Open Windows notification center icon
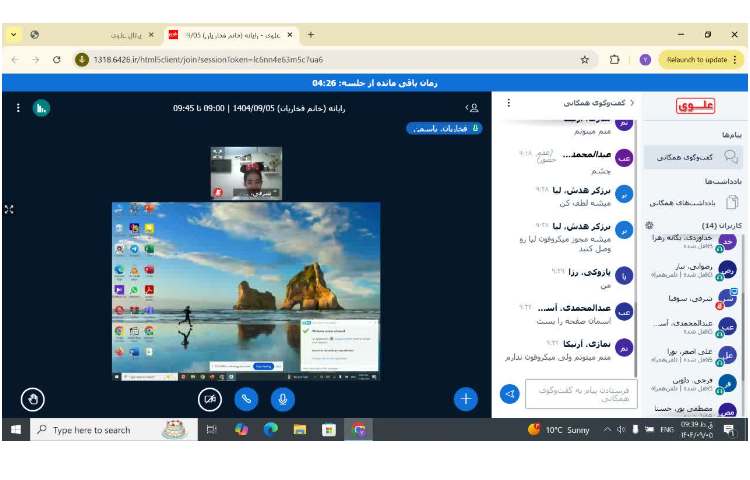 pos(729,430)
